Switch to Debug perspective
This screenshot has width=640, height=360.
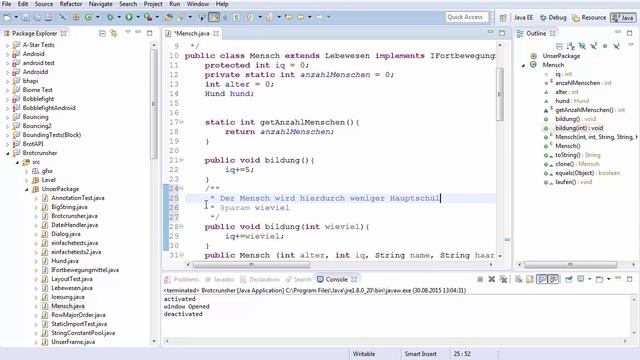553,18
